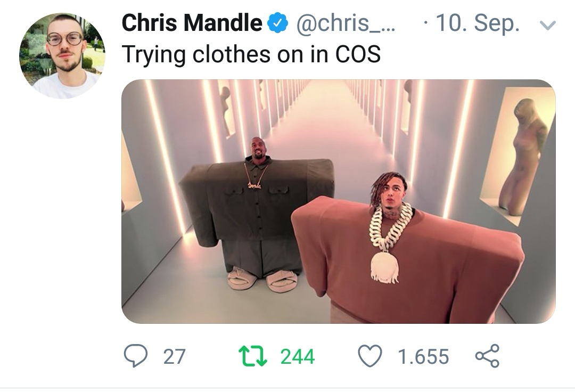The height and width of the screenshot is (392, 575).
Task: Undo the green retweet arrows icon
Action: (x=253, y=356)
